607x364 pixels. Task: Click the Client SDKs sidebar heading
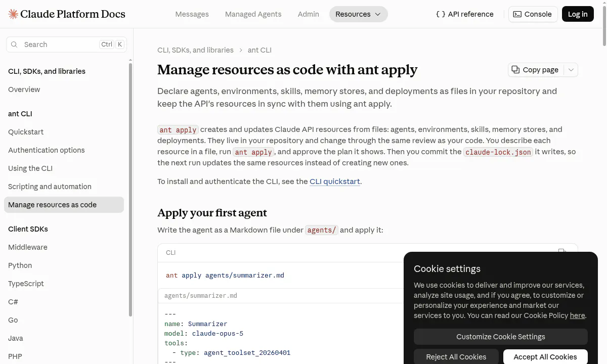pos(28,229)
